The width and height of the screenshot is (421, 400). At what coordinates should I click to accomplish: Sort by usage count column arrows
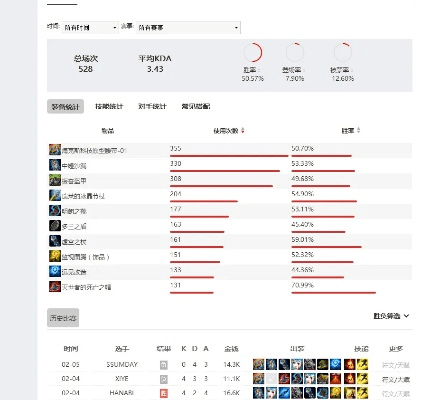243,130
